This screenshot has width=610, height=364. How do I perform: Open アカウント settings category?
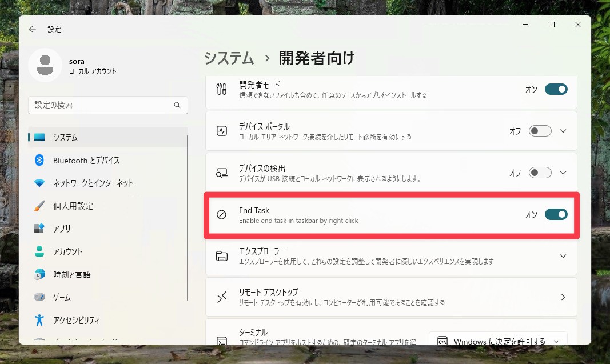click(107, 251)
